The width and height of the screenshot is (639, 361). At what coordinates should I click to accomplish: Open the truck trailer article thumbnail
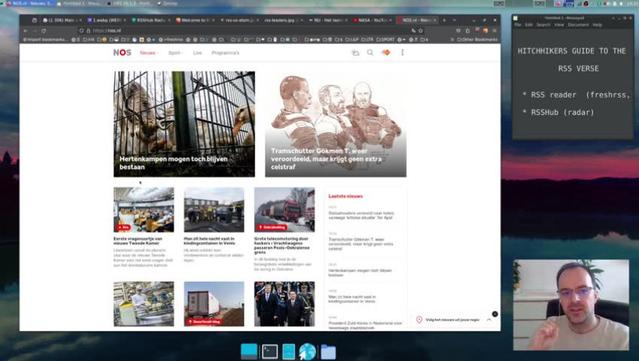pyautogui.click(x=214, y=304)
